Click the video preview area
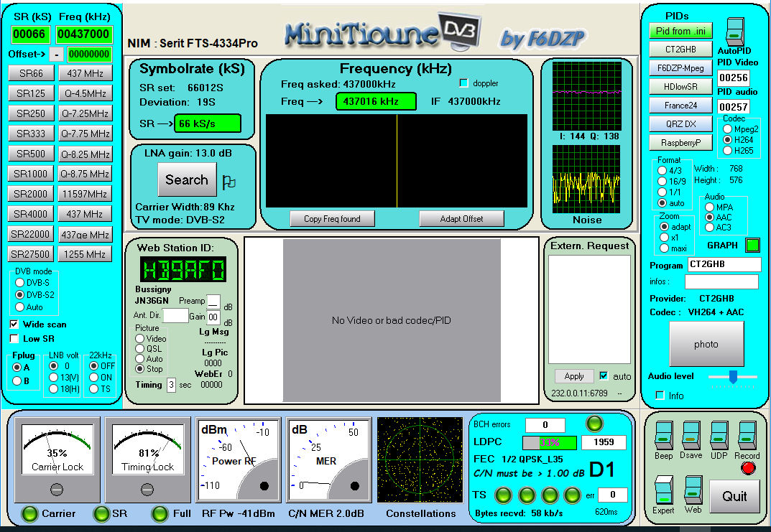Viewport: 771px width, 532px height. click(x=392, y=320)
